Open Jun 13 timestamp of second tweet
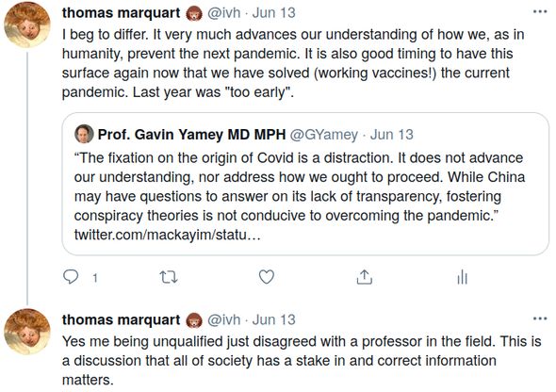The height and width of the screenshot is (392, 556). (x=273, y=319)
